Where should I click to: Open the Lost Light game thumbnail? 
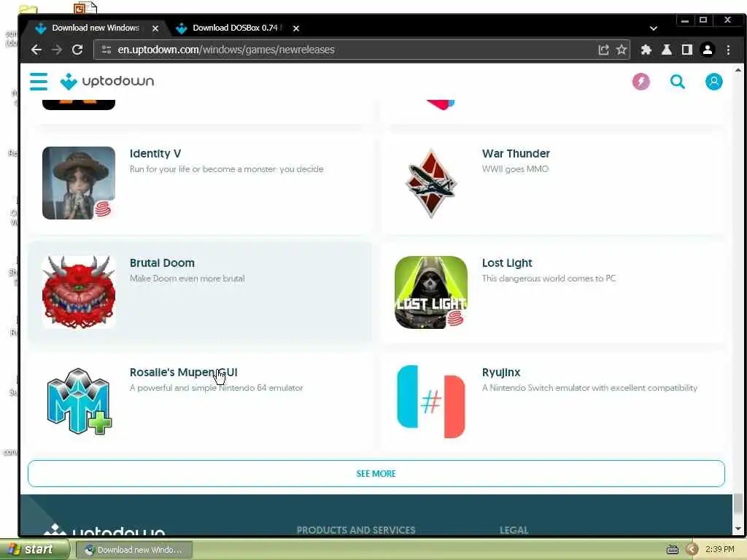tap(430, 292)
